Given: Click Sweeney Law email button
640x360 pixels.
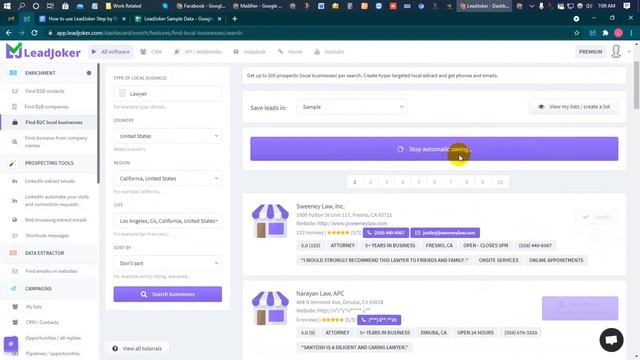Looking at the screenshot, I should (445, 233).
